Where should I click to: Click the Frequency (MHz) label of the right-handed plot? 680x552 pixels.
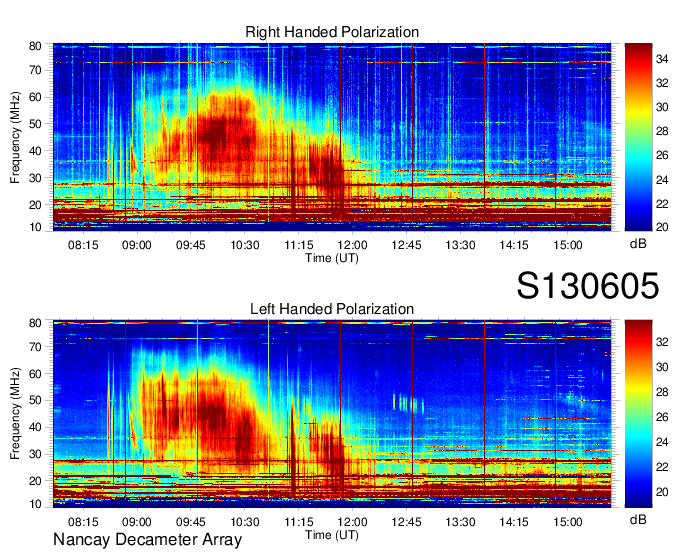click(15, 137)
